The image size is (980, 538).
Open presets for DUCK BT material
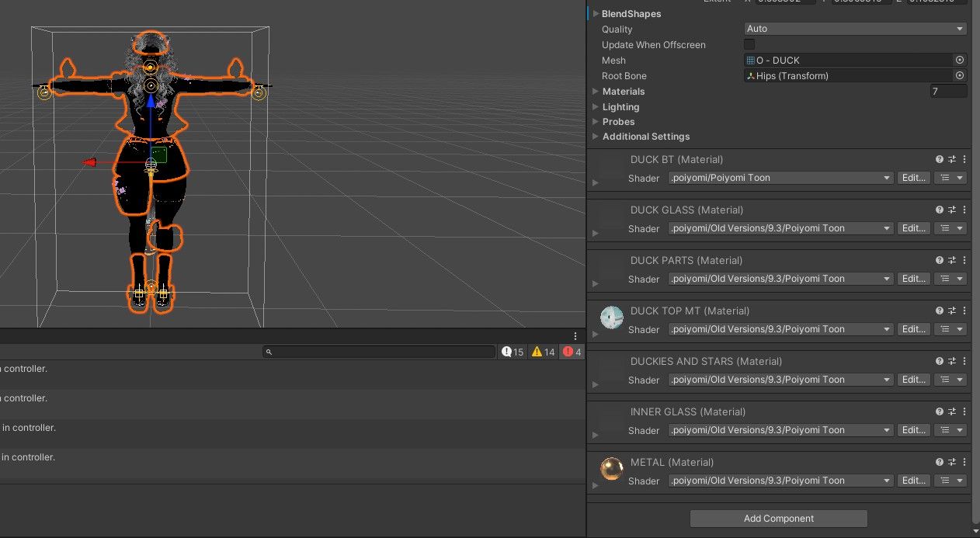[952, 159]
